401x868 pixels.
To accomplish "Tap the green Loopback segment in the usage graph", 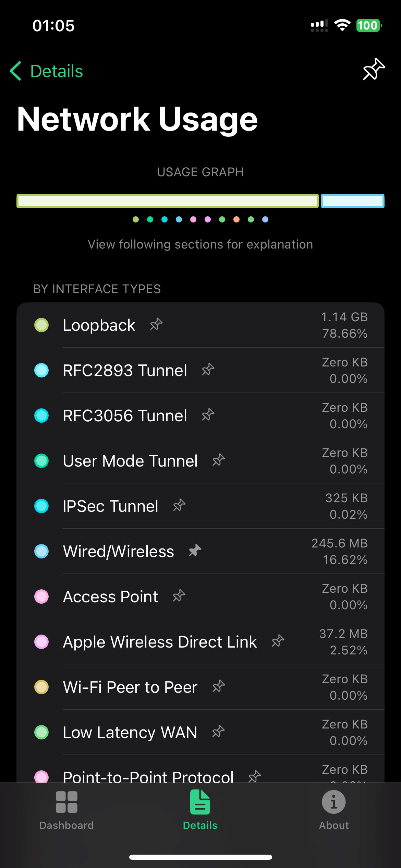I will click(x=168, y=201).
